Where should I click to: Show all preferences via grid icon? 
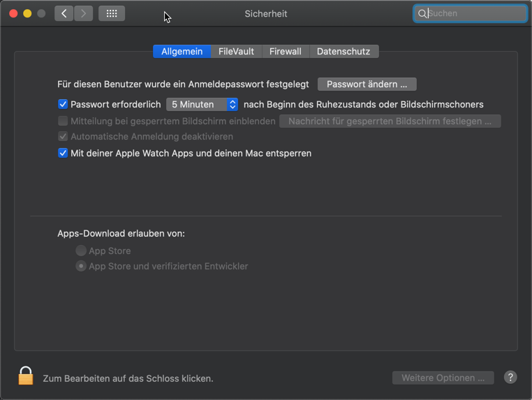[112, 13]
